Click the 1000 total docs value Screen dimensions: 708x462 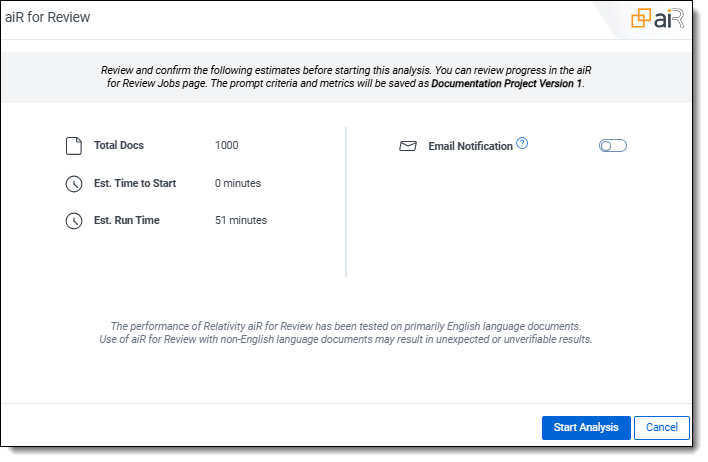(227, 146)
